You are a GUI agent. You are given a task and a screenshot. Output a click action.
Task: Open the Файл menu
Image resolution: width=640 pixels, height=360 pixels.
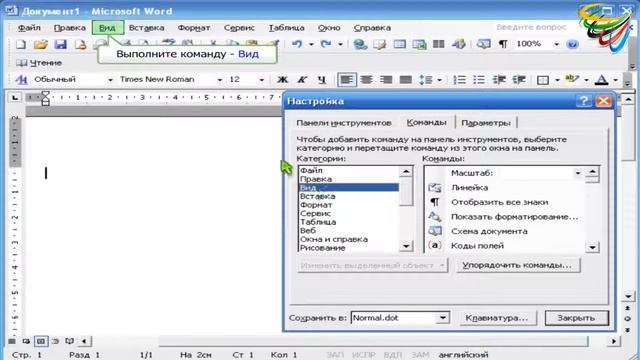click(29, 28)
